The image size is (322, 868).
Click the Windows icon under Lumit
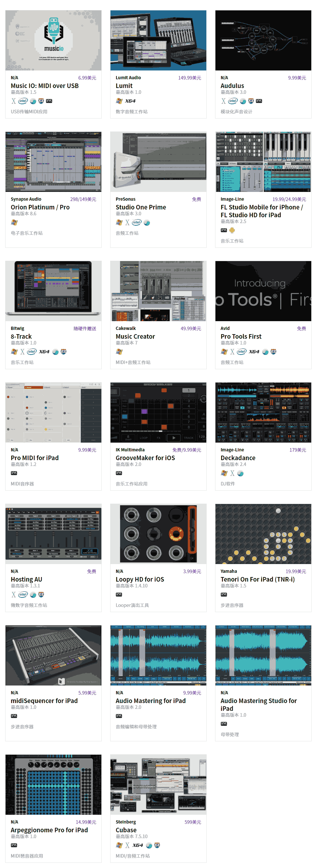[x=119, y=101]
